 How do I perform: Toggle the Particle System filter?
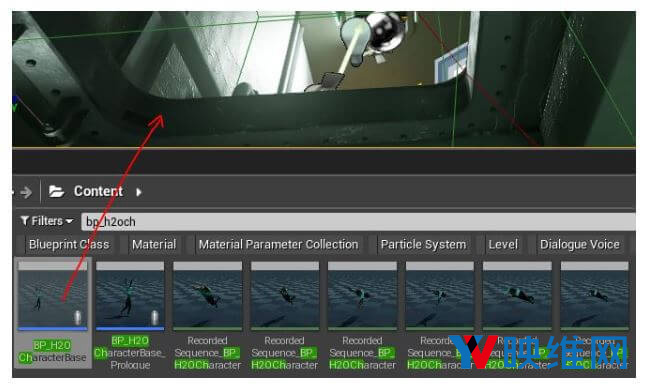[423, 244]
